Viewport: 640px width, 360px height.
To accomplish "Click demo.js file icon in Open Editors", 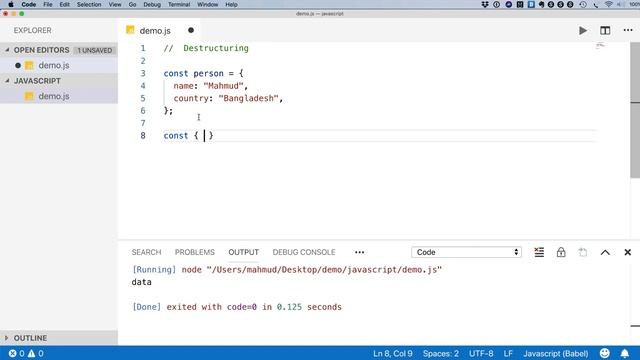I will pos(29,65).
